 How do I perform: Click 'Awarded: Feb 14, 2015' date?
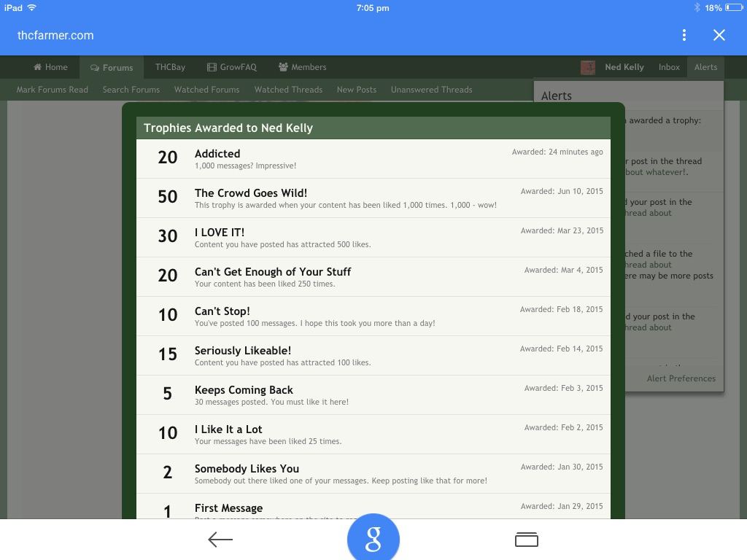561,349
